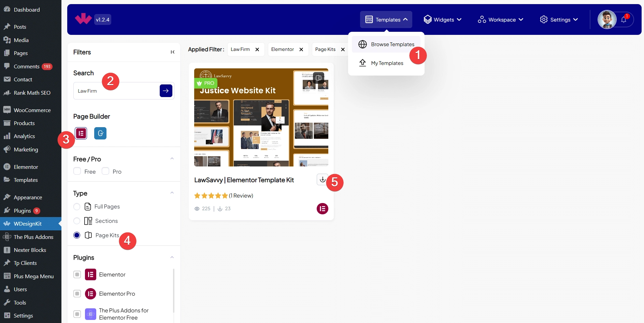
Task: Submit search with the arrow button
Action: [166, 91]
